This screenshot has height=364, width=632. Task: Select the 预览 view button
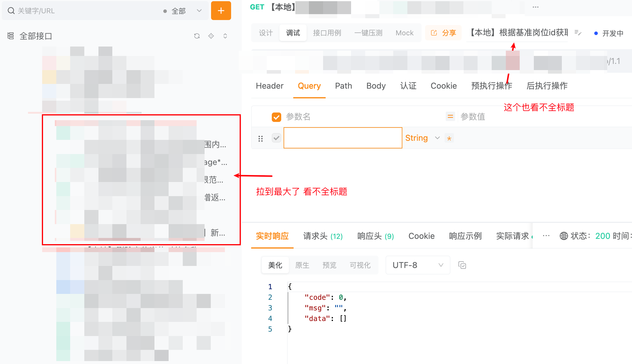point(329,265)
